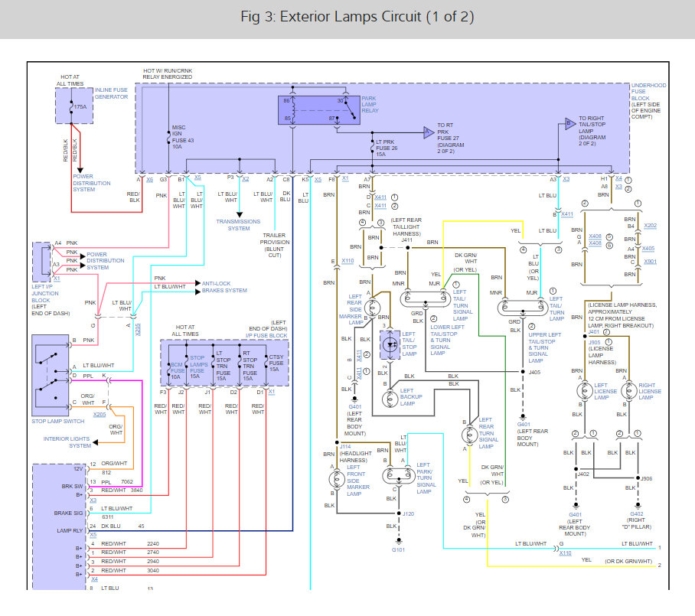Click the 'UNDERHOOD FUSE BLOCK' label
The height and width of the screenshot is (616, 695).
[x=648, y=92]
